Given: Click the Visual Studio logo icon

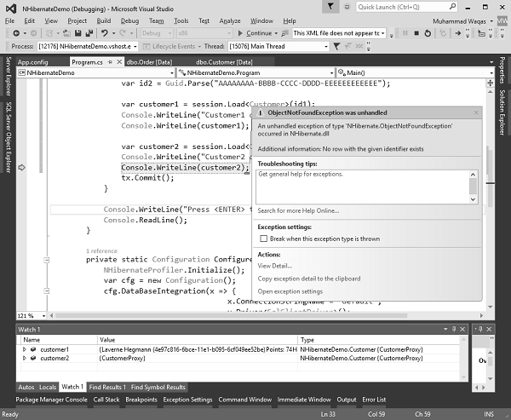Looking at the screenshot, I should click(11, 9).
